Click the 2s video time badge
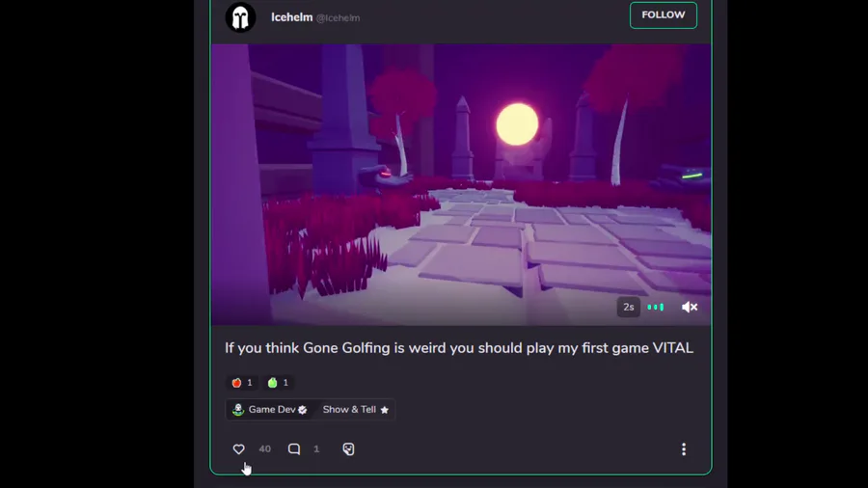This screenshot has height=488, width=868. pos(628,307)
